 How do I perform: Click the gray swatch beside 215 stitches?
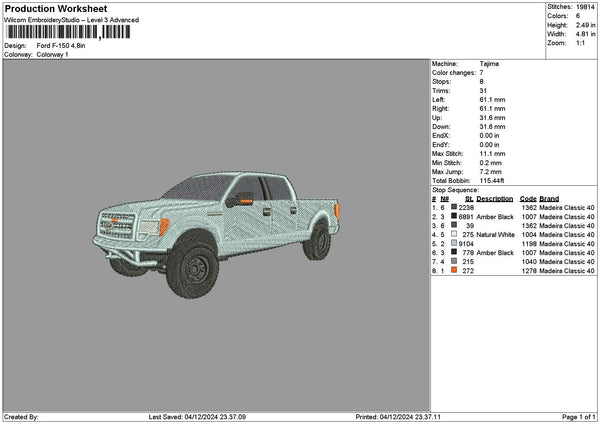point(454,261)
